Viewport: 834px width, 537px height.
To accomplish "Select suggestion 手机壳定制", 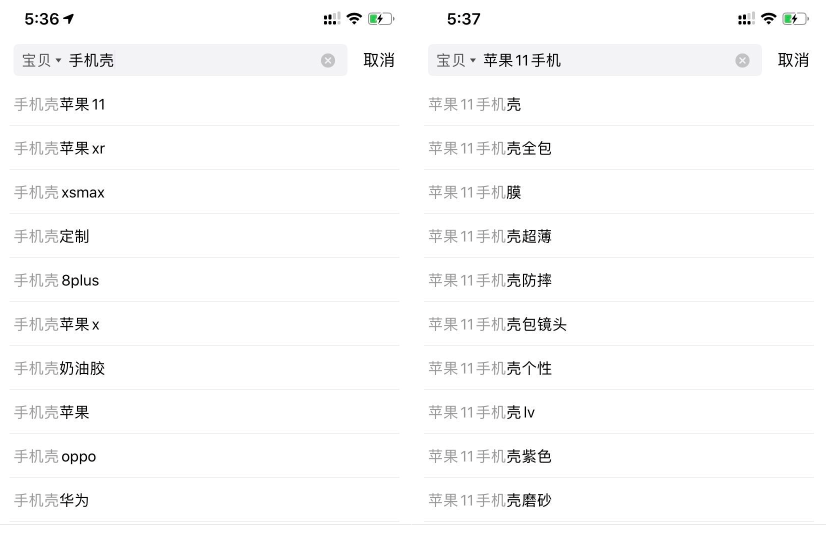I will coord(205,236).
